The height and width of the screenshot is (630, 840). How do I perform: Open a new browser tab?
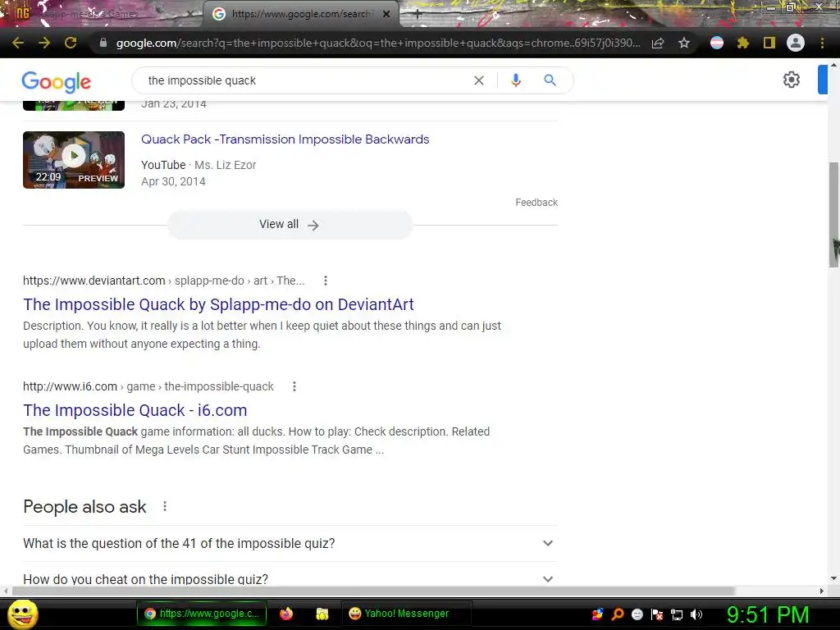[418, 15]
